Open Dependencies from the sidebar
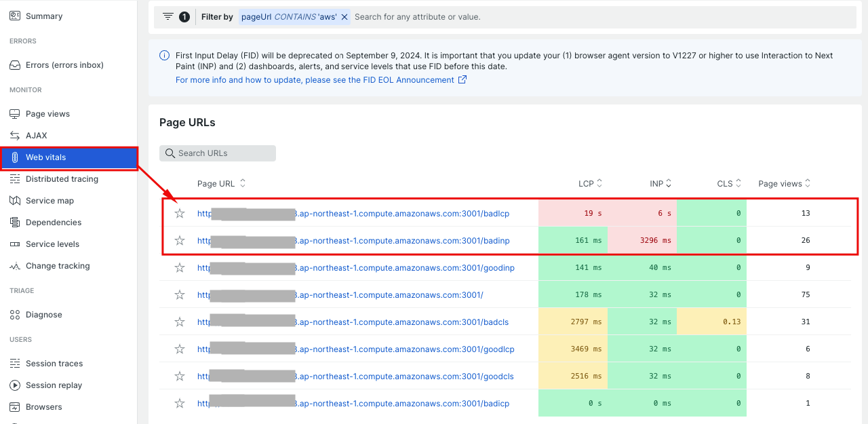Viewport: 868px width, 424px height. pyautogui.click(x=53, y=222)
